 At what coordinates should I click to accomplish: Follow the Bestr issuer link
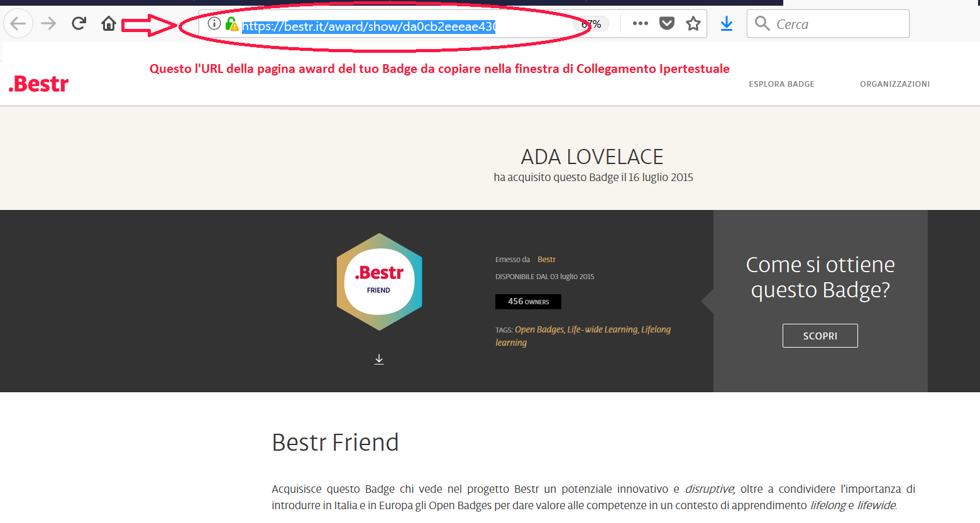[546, 260]
